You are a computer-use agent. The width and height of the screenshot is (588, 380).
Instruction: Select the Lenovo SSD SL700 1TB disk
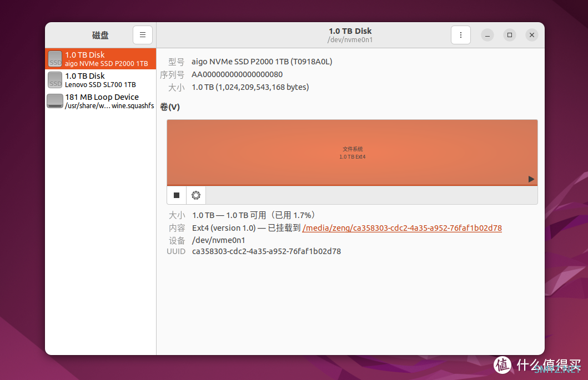100,80
